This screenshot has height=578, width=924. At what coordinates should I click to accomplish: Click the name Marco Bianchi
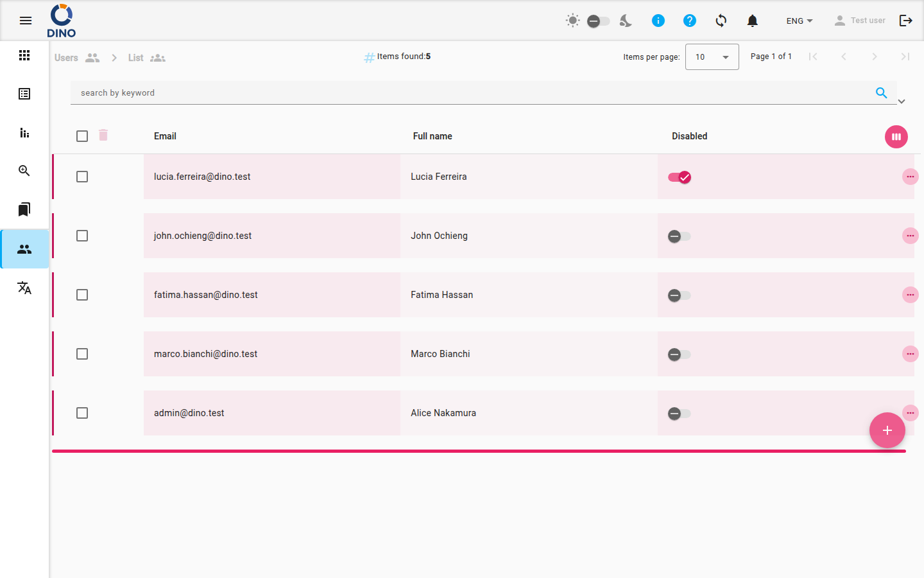tap(440, 354)
